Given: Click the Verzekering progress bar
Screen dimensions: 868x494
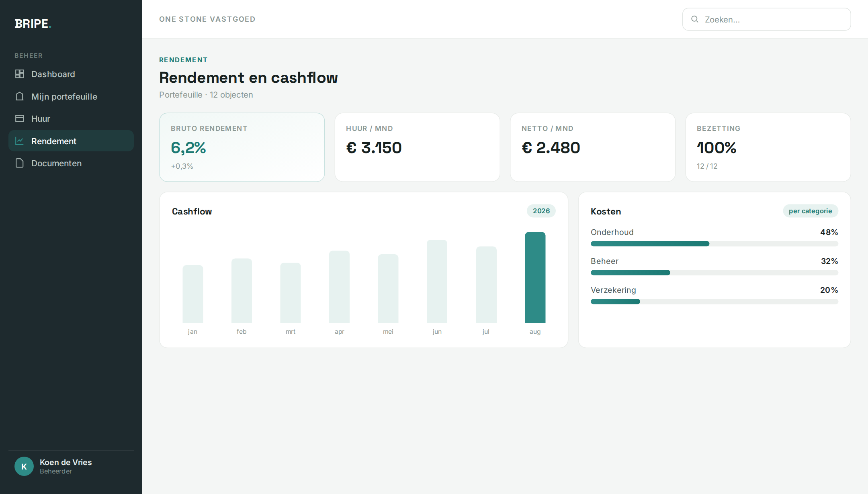Looking at the screenshot, I should point(714,302).
